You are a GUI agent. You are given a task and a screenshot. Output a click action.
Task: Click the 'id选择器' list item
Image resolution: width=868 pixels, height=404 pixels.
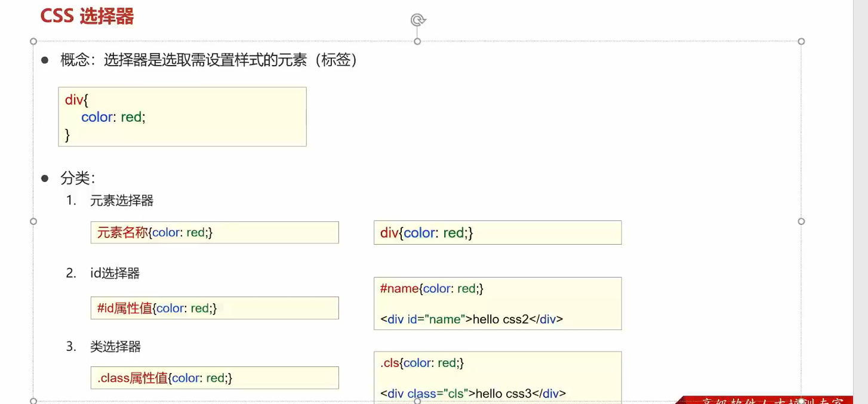[115, 273]
